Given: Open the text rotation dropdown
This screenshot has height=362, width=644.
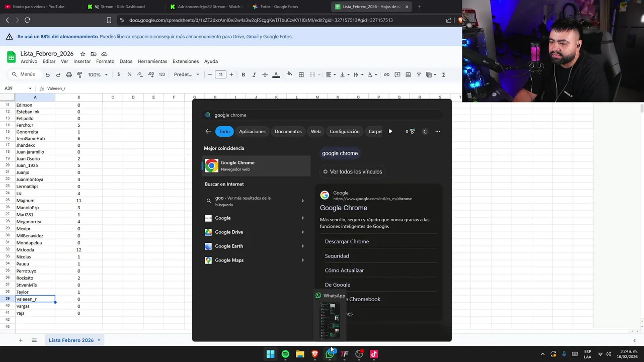Looking at the screenshot, I should click(x=372, y=74).
